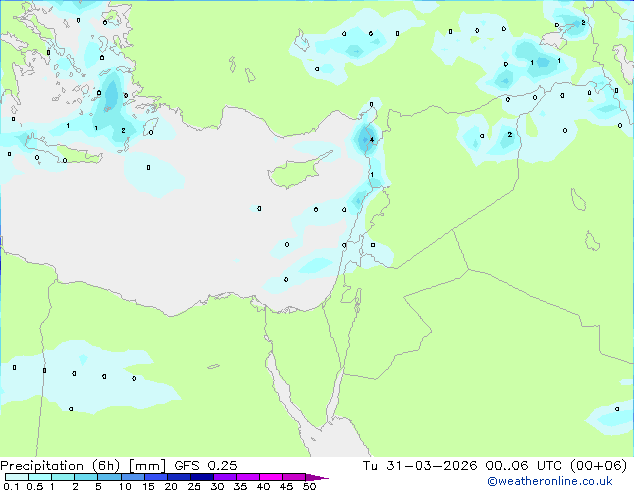
Task: Pick the 15–20 mm blue legend swatch
Action: [x=155, y=477]
